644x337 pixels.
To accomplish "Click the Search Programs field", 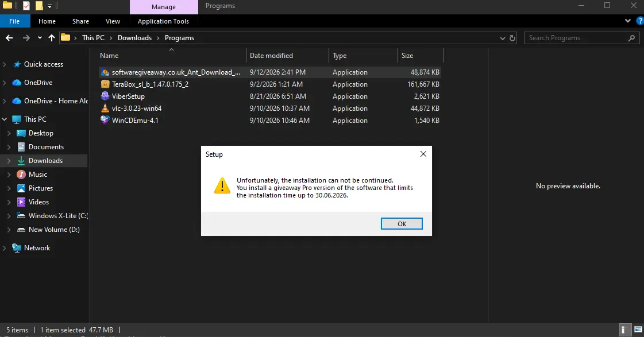I will (577, 38).
